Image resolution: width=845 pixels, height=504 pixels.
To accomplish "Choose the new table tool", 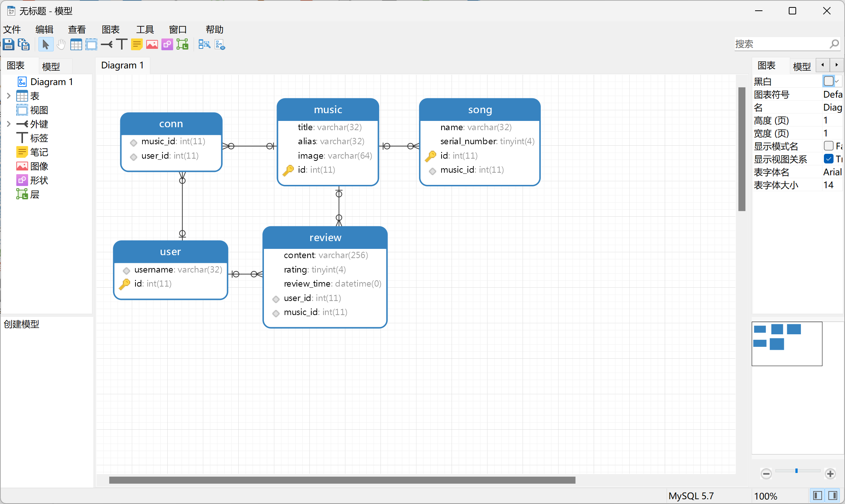I will pos(76,44).
